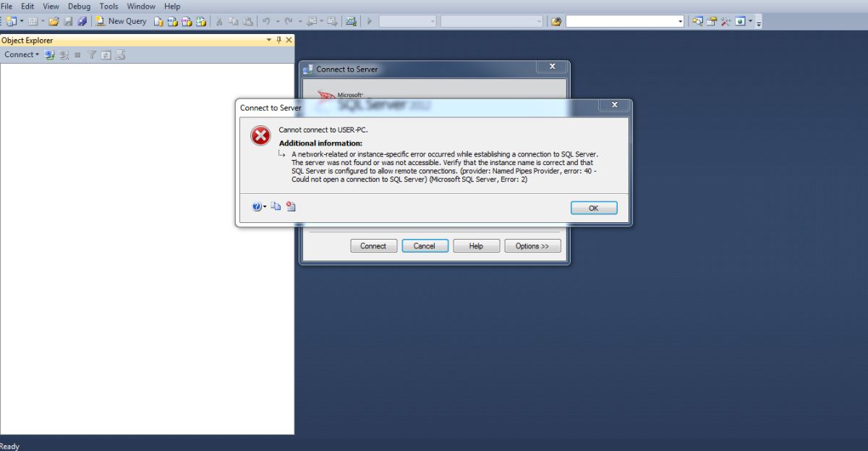Click the Database Engine Query icon
This screenshot has width=868, height=451.
158,22
